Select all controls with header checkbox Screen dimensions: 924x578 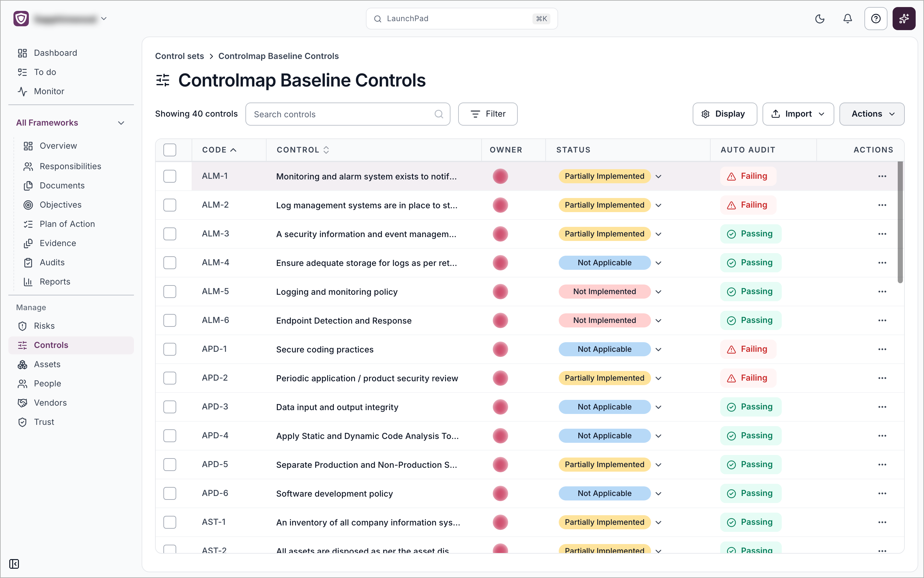170,150
